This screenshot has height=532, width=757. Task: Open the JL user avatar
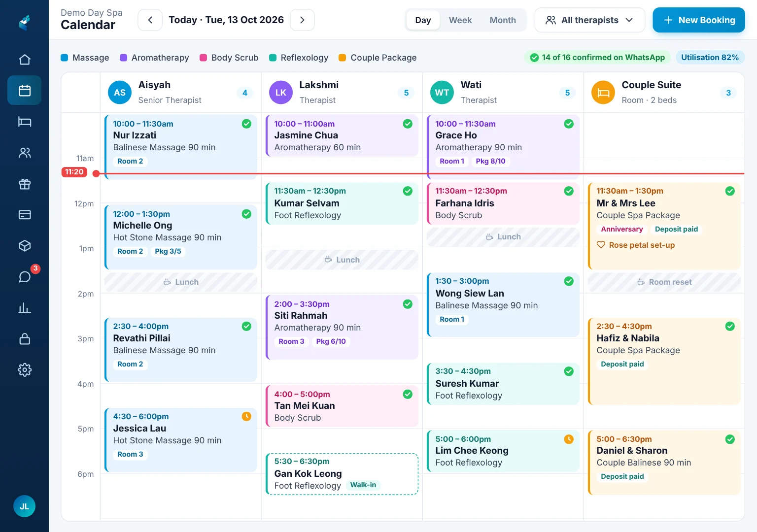[24, 506]
